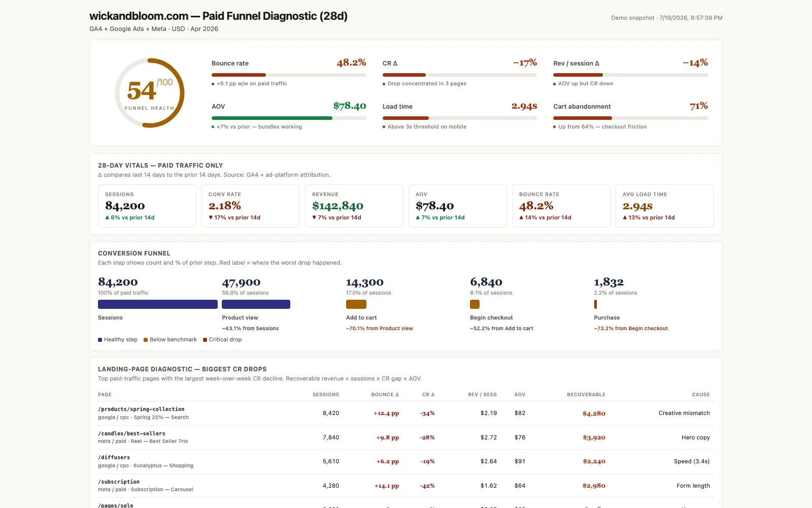Click the Rev / session Δ bar
Viewport: 812px width, 508px height.
pyautogui.click(x=630, y=75)
